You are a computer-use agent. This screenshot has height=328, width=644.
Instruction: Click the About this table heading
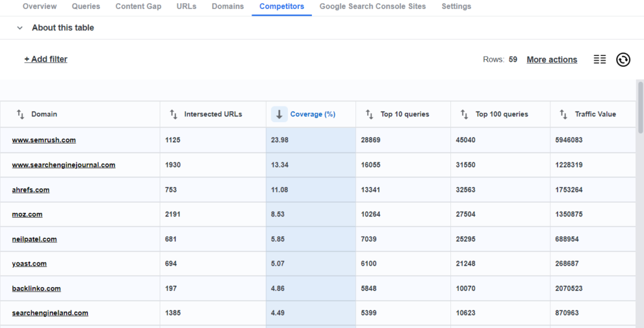(63, 28)
